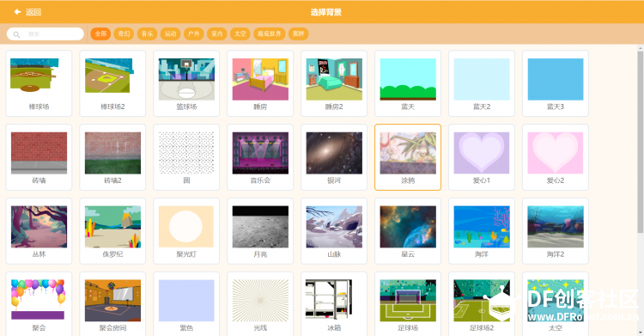Select the 户外 category filter
This screenshot has width=644, height=336.
[193, 34]
